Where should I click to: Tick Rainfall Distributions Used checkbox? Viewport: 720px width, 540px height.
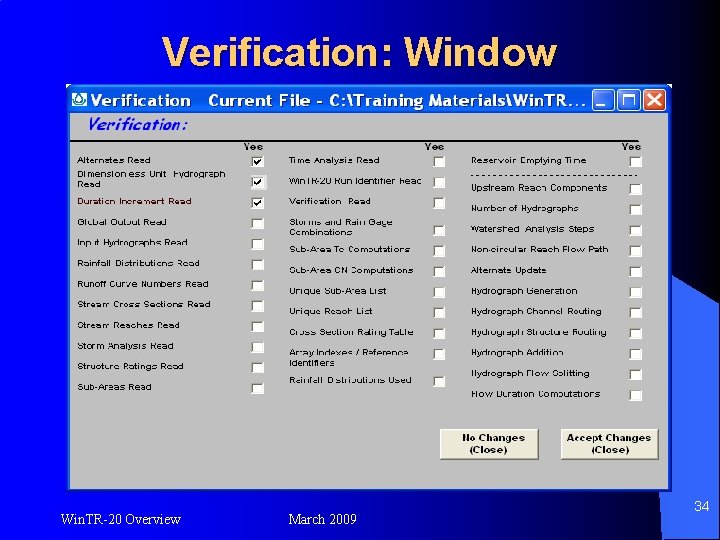(x=439, y=381)
